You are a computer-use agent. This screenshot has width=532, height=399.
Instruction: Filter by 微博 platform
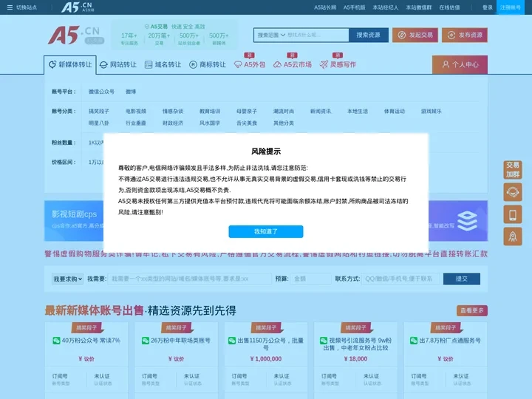[131, 92]
